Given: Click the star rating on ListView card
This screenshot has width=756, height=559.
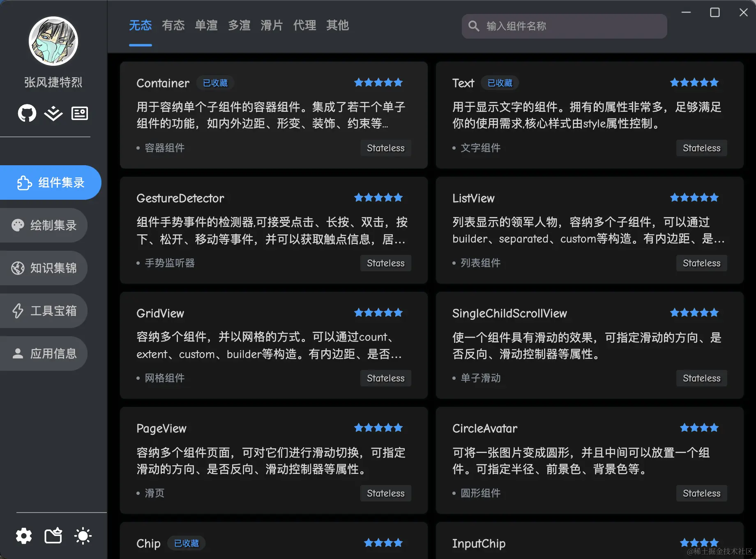Looking at the screenshot, I should pos(694,198).
